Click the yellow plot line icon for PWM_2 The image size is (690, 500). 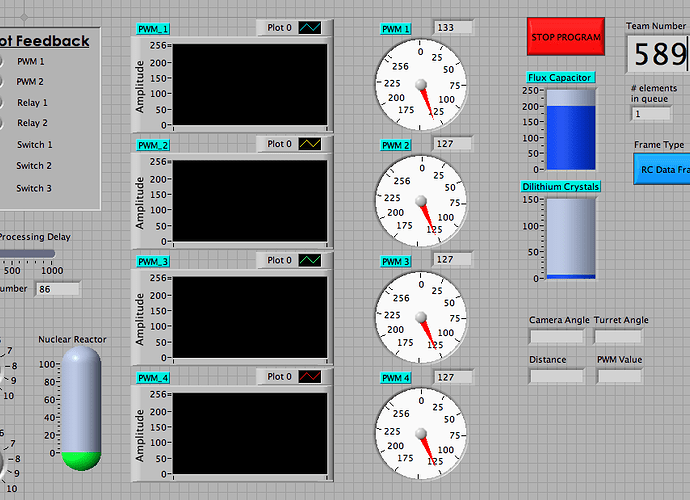310,144
